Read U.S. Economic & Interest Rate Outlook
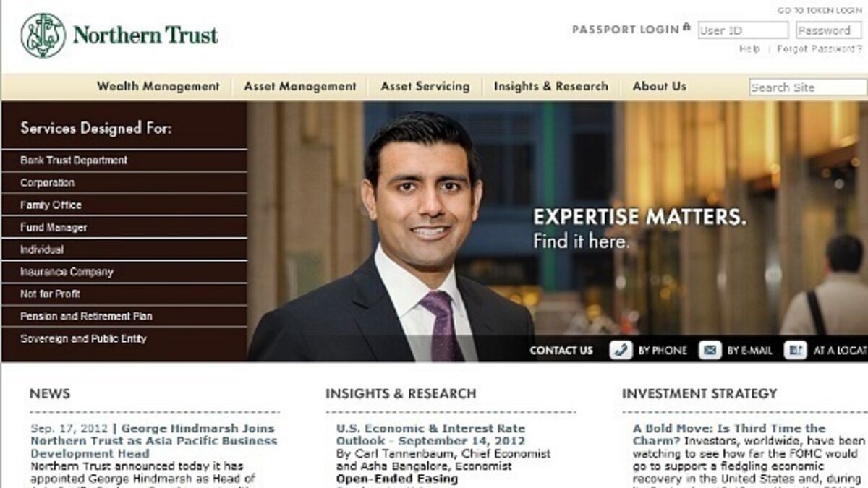 click(431, 435)
